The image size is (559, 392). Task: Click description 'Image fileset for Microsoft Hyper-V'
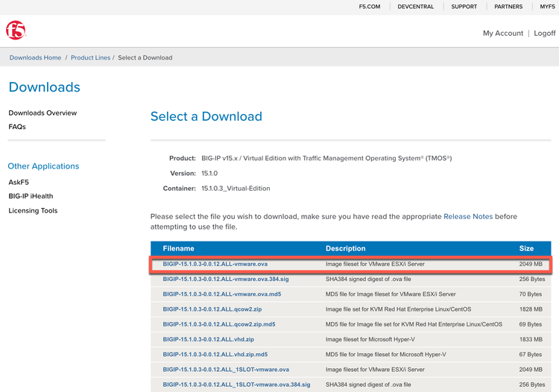tap(370, 339)
